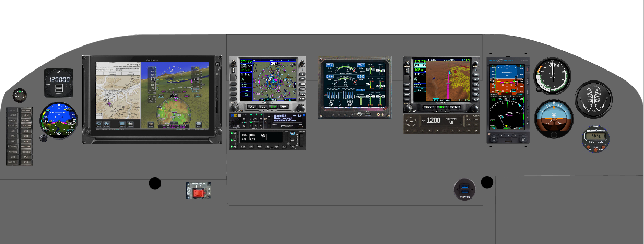Push the FMS key on black Avidyne navigator
The width and height of the screenshot is (644, 244).
(428, 107)
